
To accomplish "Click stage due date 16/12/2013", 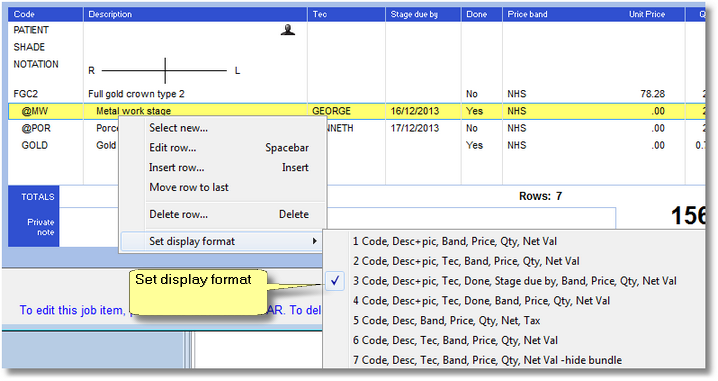I will click(414, 111).
